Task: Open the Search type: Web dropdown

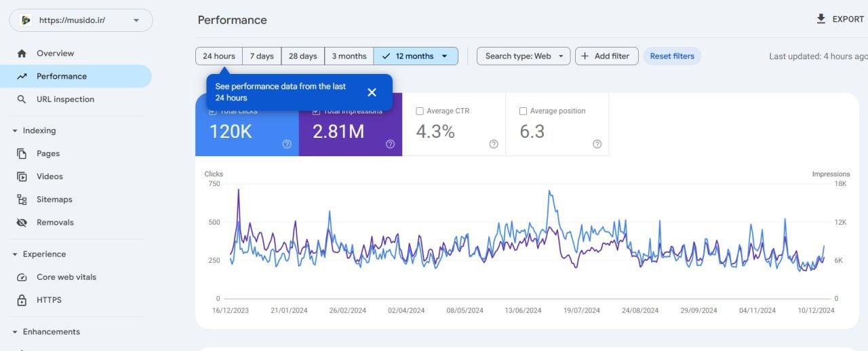Action: tap(524, 56)
